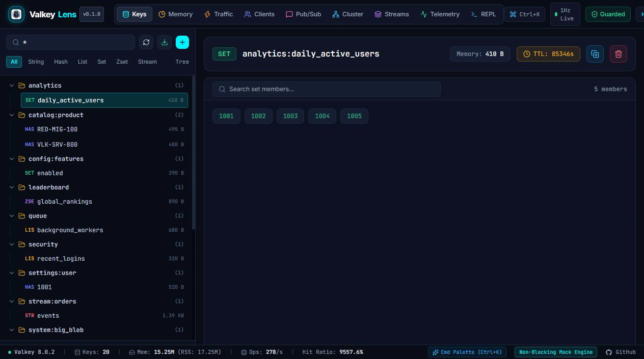Click the analytics folder icon
The height and width of the screenshot is (359, 644).
[22, 86]
